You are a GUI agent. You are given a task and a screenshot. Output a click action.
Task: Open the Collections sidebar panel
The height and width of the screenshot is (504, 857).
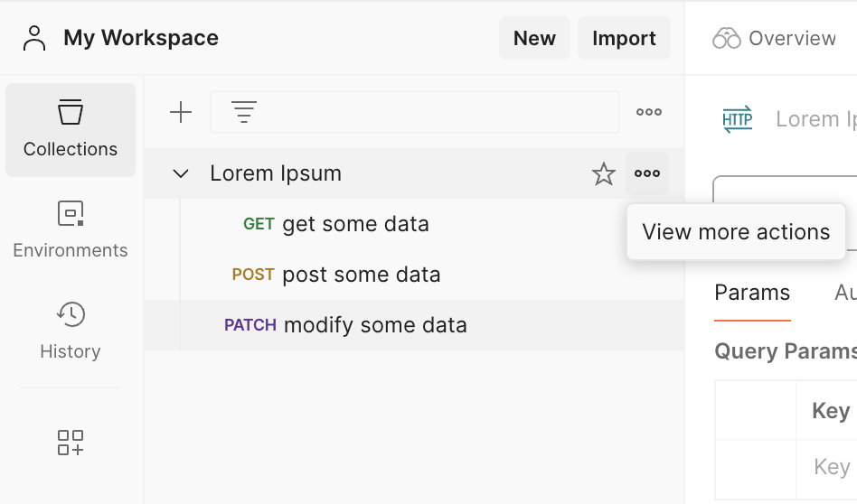pos(71,130)
